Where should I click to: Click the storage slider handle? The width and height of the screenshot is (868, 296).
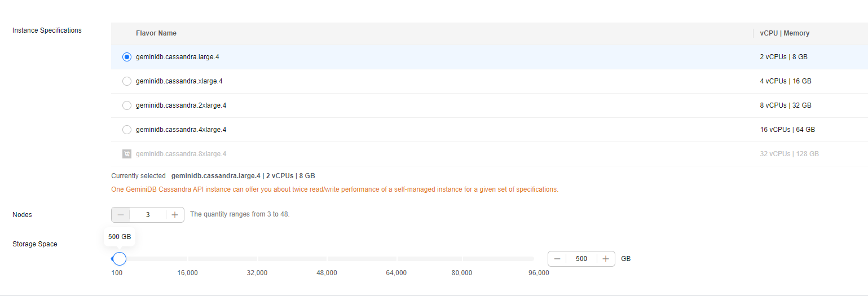120,259
